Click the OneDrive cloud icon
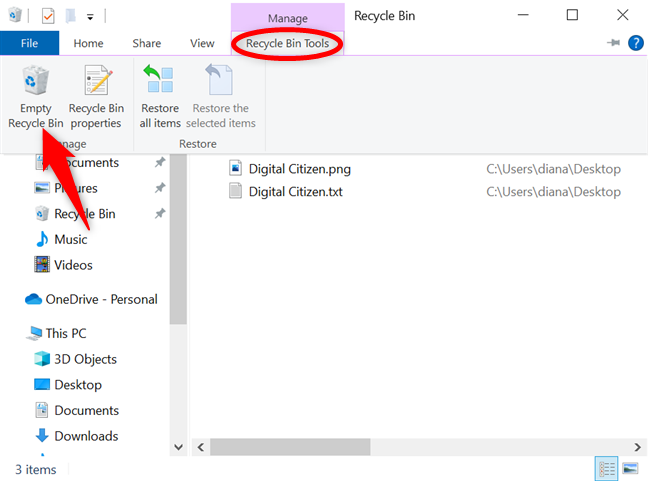648x481 pixels. pos(33,299)
